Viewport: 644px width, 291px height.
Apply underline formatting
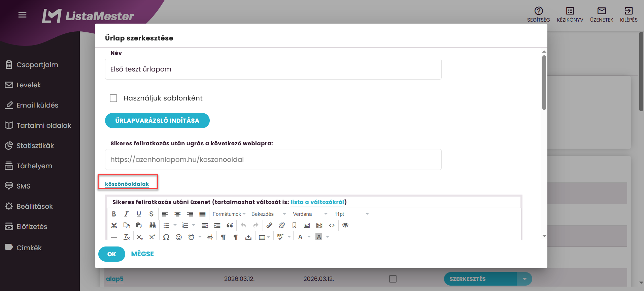(139, 214)
